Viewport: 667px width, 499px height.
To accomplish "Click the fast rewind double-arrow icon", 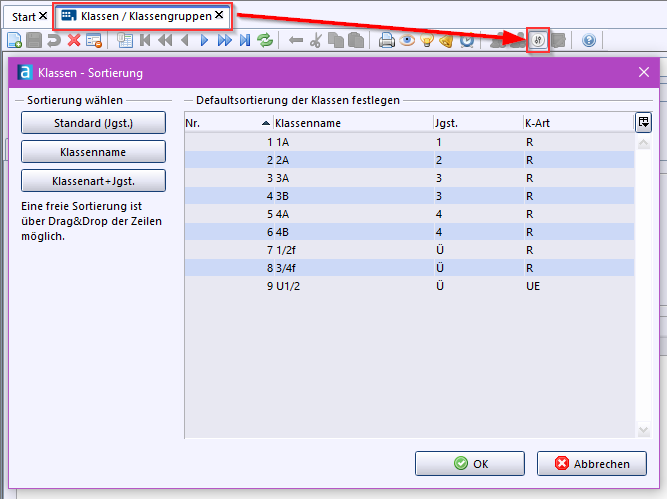I will coord(165,40).
